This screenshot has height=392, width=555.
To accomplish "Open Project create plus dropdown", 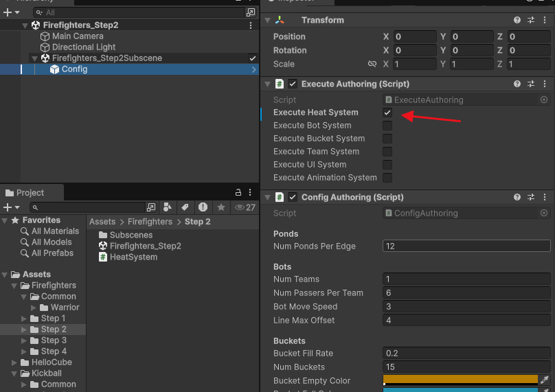I will [11, 207].
